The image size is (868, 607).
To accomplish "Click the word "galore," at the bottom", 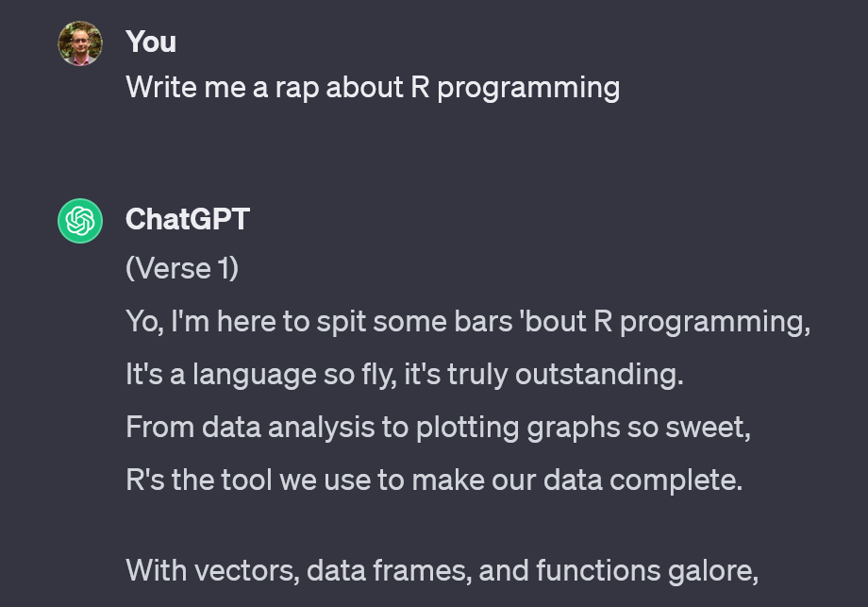I will (x=713, y=572).
